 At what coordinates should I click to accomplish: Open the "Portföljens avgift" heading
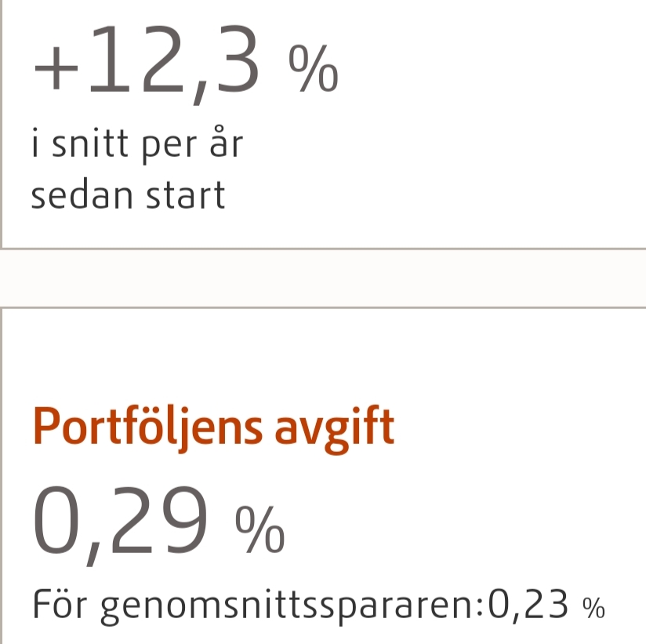point(213,428)
